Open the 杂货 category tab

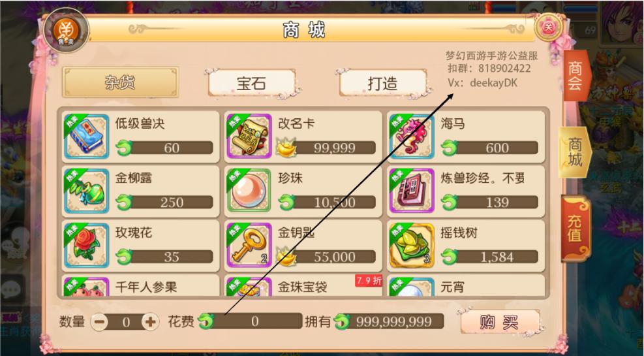point(120,82)
